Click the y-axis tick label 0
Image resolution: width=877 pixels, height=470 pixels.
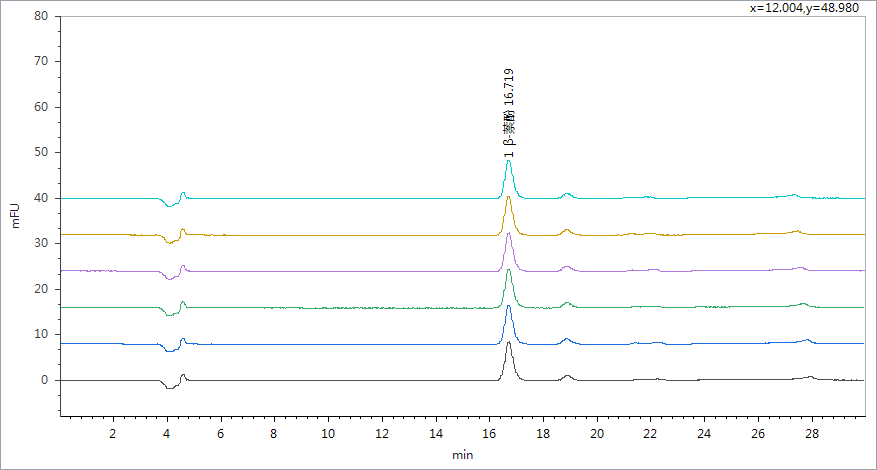(x=46, y=380)
